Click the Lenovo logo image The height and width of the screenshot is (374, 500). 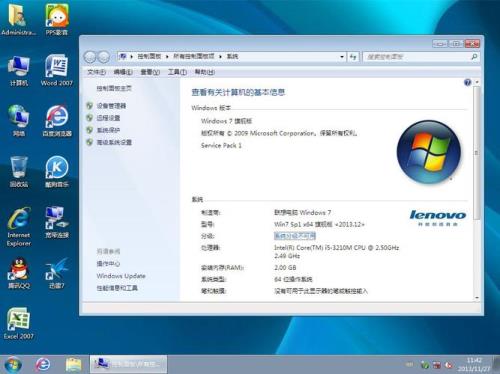pos(438,217)
